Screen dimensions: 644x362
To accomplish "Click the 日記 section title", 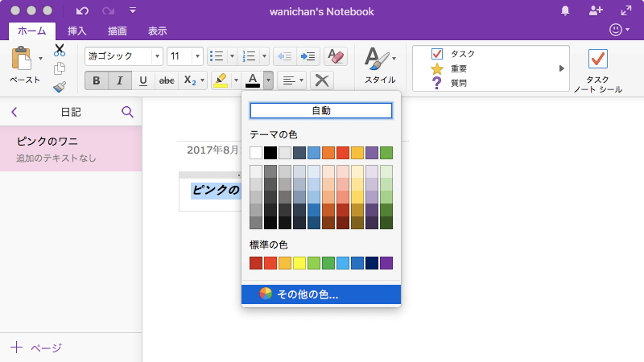I will coord(71,112).
